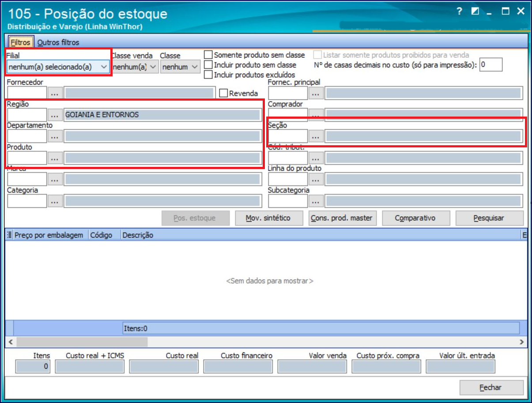This screenshot has width=532, height=403.
Task: Click the scrollbar right arrow of grid
Action: 521,342
